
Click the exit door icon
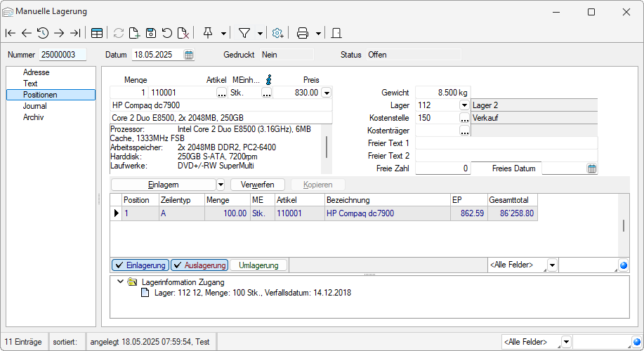[x=336, y=33]
